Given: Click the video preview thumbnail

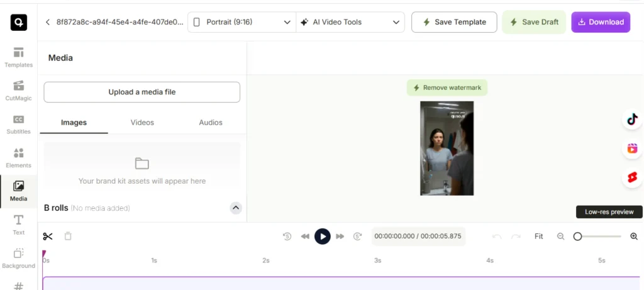Looking at the screenshot, I should tap(447, 148).
